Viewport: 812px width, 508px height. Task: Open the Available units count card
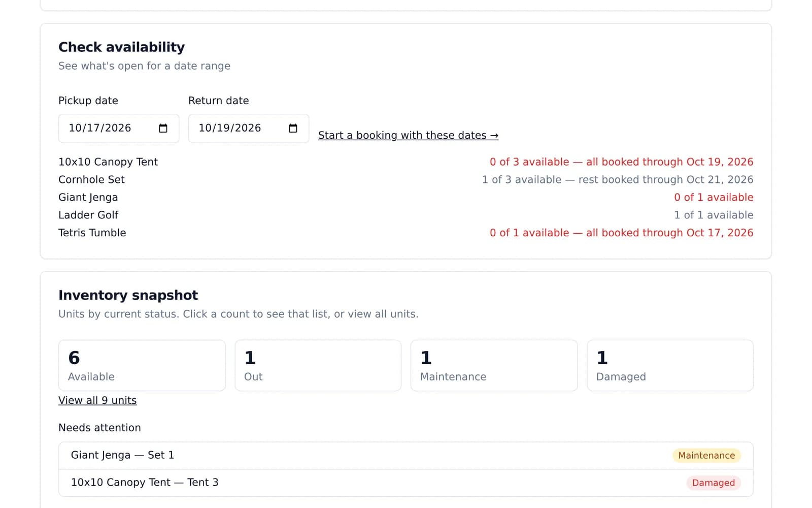click(142, 366)
